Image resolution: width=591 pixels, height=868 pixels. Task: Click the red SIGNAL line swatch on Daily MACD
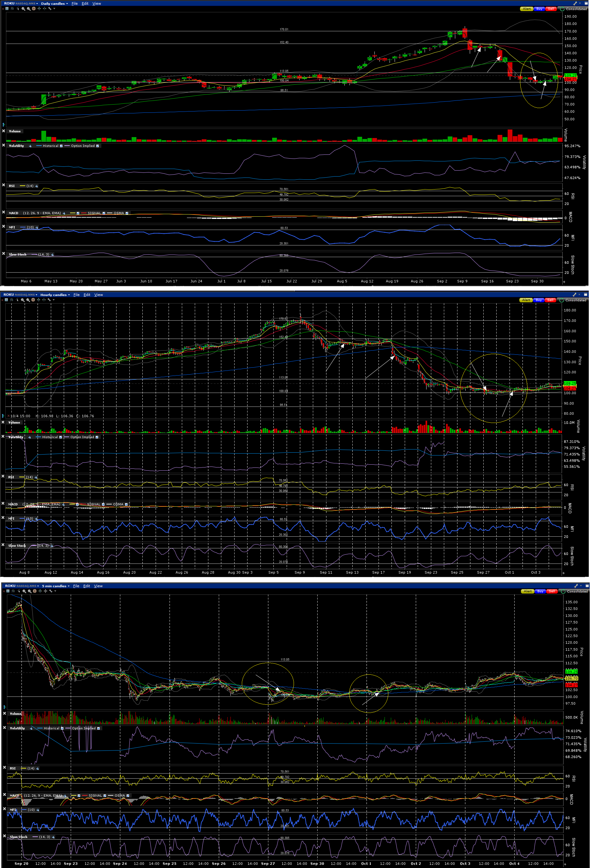pos(84,213)
